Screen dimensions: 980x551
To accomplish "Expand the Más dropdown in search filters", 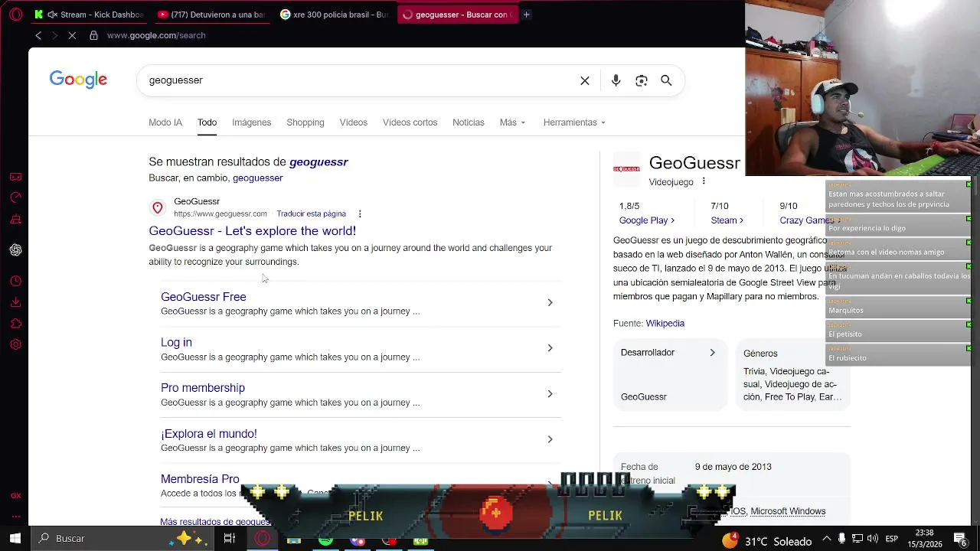I will [512, 122].
